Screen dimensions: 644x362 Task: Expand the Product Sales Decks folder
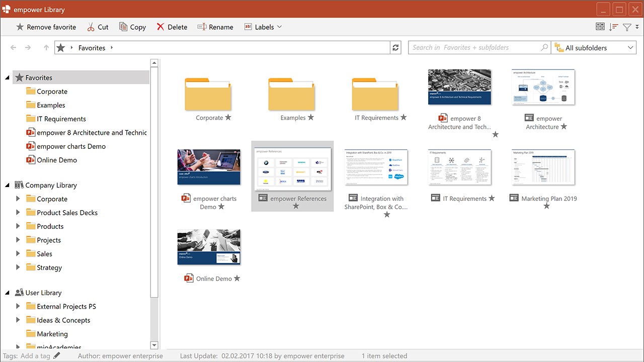(18, 212)
